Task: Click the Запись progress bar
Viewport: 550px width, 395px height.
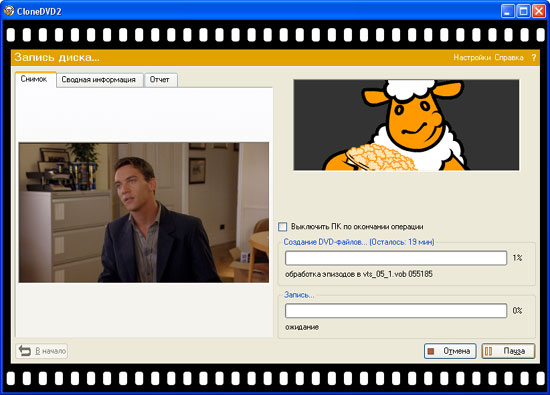Action: click(396, 311)
